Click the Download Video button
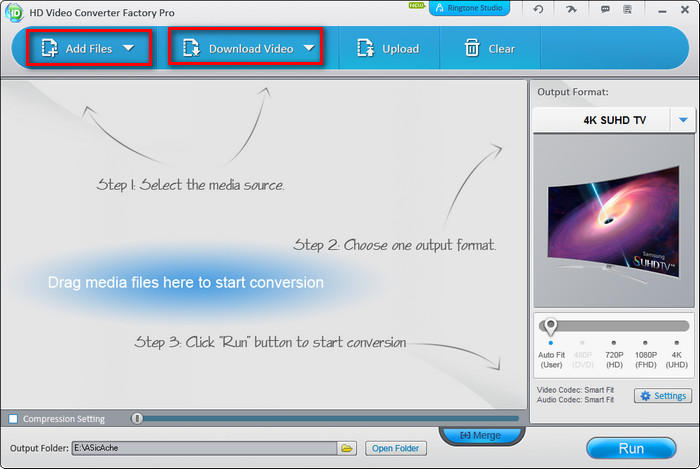700x469 pixels. click(238, 48)
